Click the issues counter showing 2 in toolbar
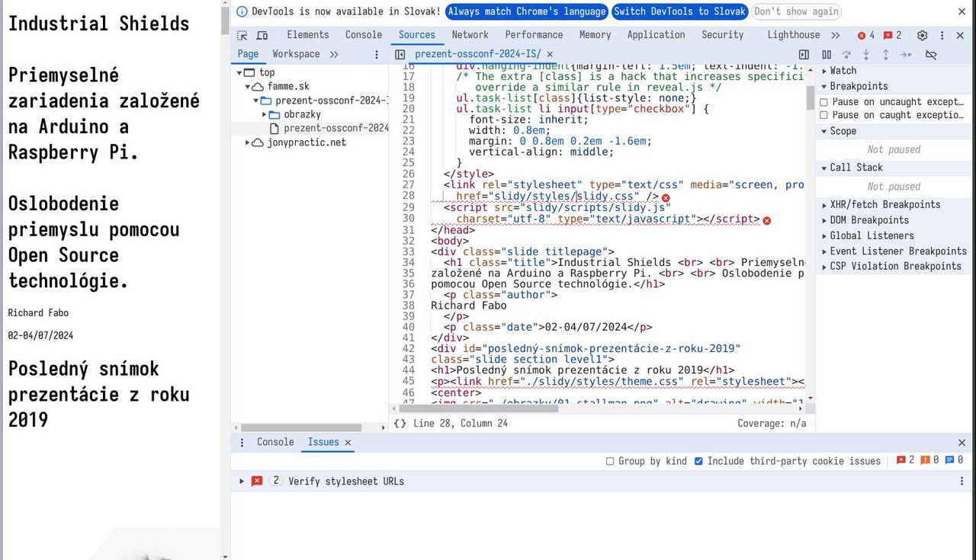The width and height of the screenshot is (976, 560). 892,35
